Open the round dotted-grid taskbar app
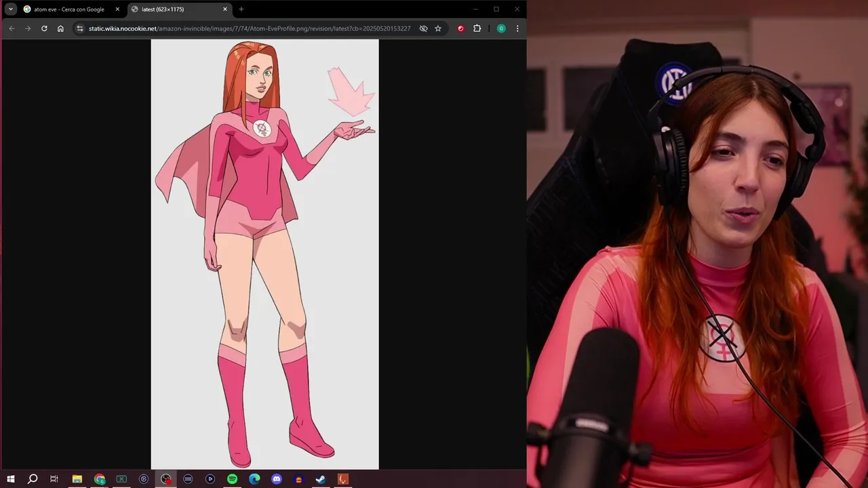Screen dimensions: 868x488 point(188,479)
